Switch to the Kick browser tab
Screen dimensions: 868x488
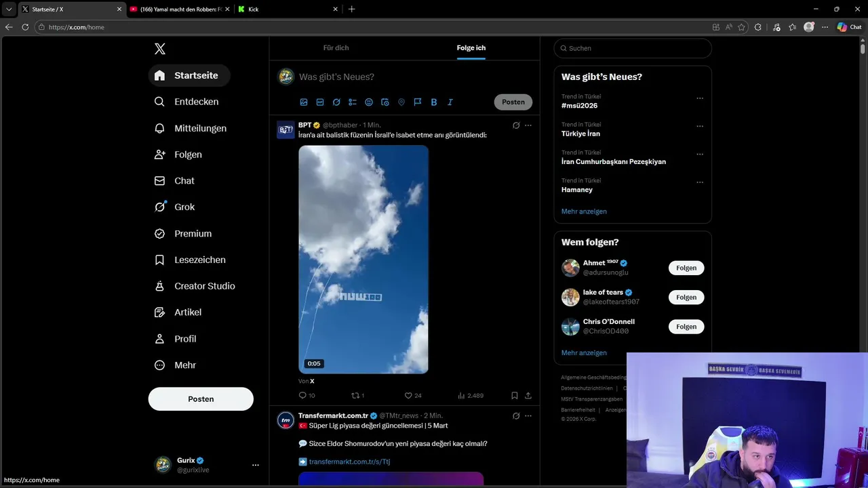tap(288, 9)
